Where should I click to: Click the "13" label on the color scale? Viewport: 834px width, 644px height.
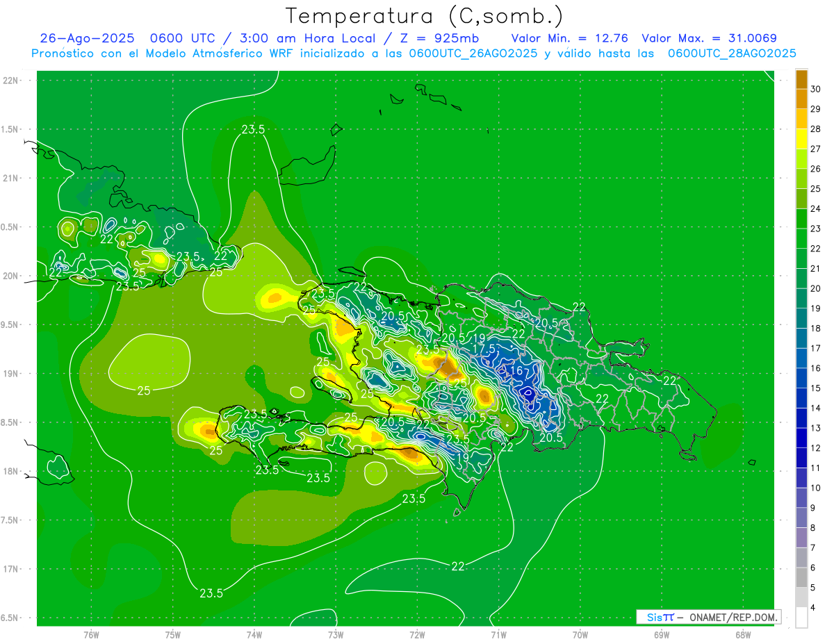pyautogui.click(x=816, y=428)
